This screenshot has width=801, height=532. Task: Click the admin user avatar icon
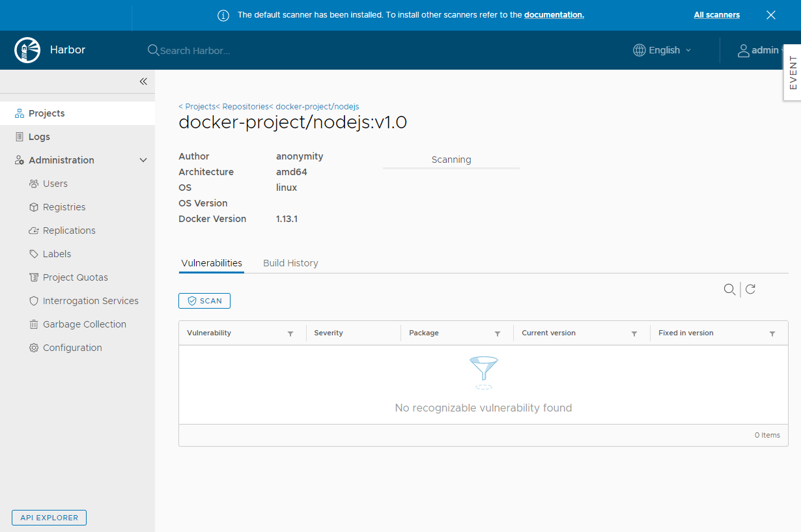[743, 50]
